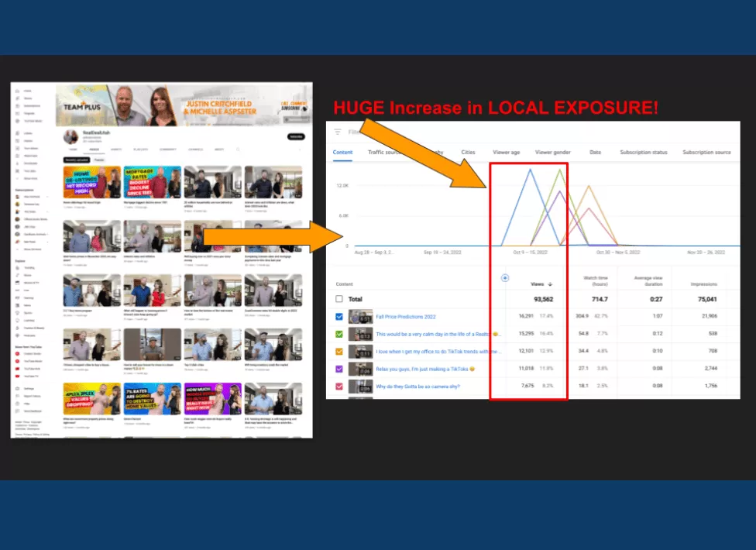Check the Total row checkbox

[339, 299]
